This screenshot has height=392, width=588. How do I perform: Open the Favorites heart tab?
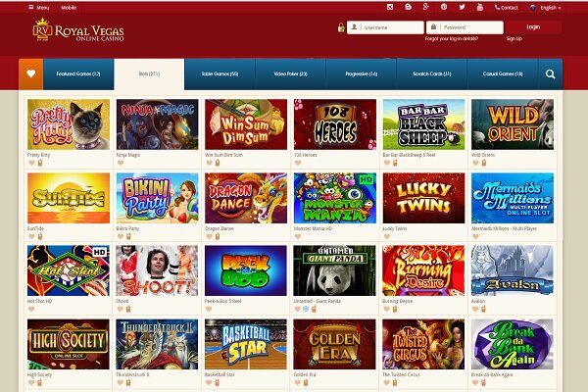point(31,73)
